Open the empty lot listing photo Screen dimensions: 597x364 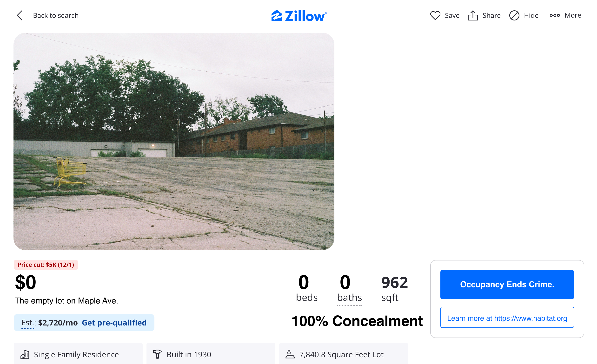174,141
